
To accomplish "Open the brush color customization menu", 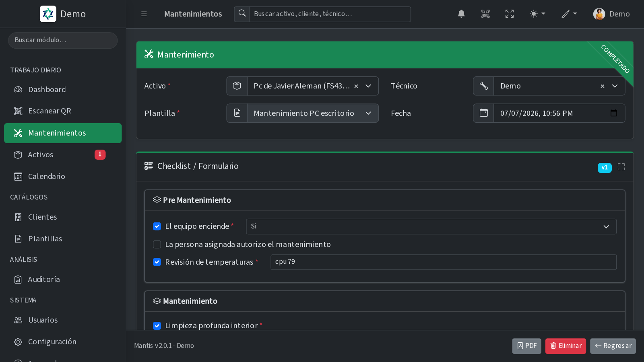I will tap(570, 14).
